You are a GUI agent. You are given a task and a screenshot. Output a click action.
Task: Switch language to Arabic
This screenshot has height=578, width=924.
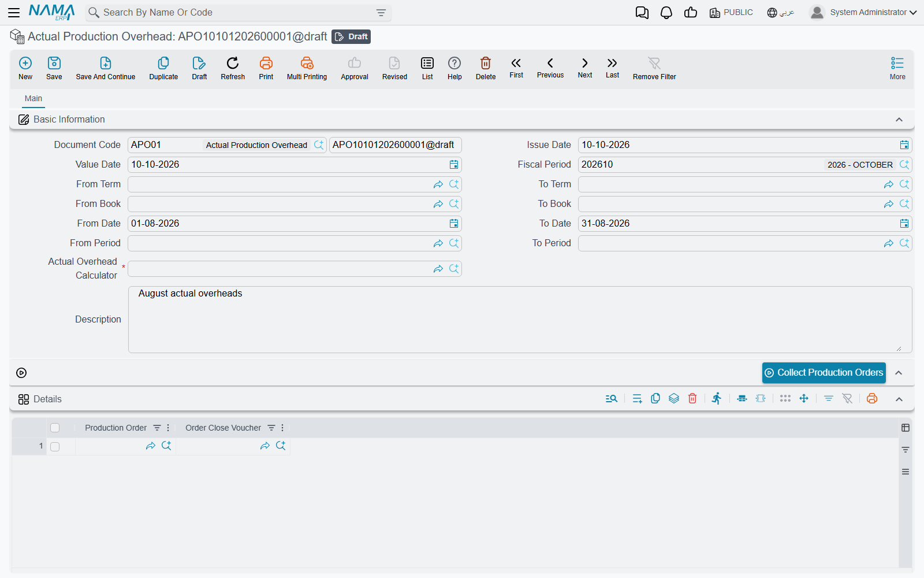(781, 13)
